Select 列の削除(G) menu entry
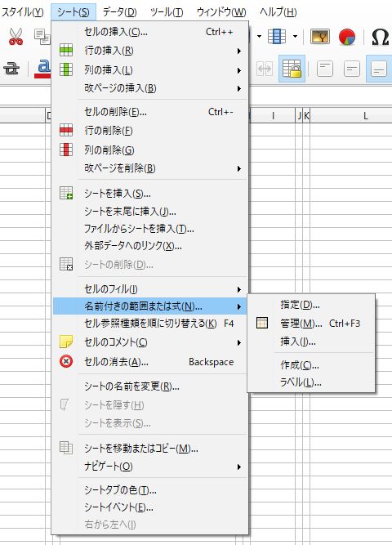This screenshot has height=545, width=392. [149, 150]
